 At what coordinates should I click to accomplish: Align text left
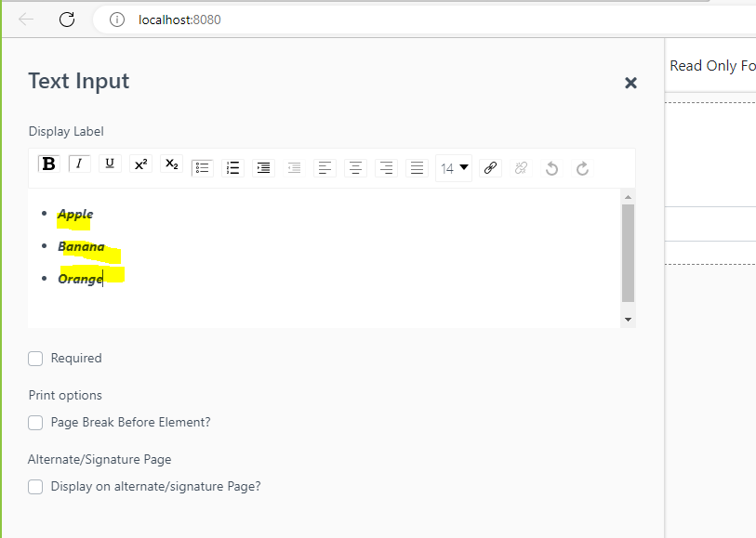pyautogui.click(x=325, y=168)
